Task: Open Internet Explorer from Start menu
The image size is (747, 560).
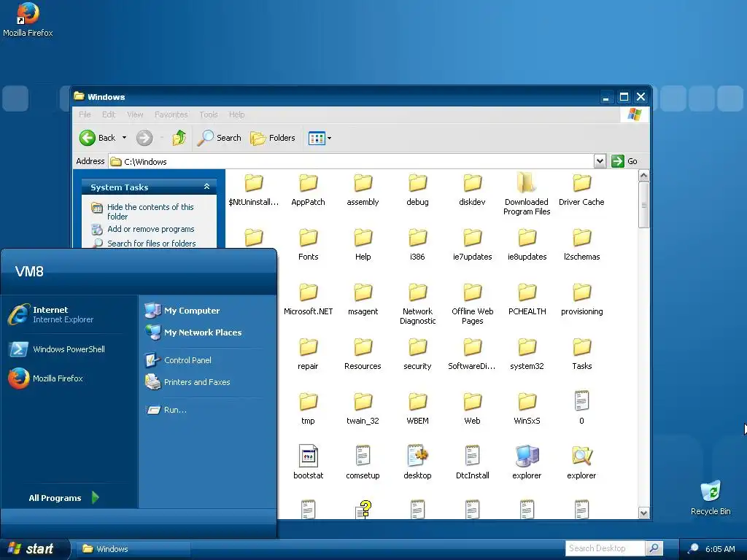Action: [65, 314]
